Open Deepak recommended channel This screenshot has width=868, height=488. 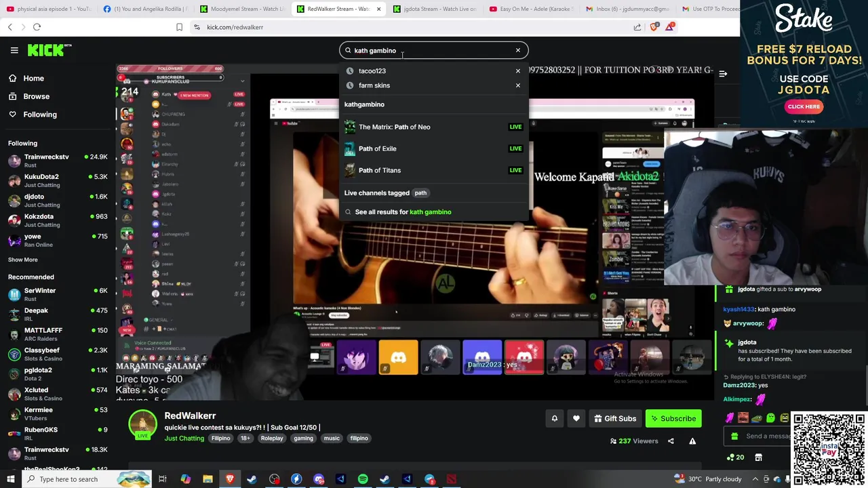click(58, 314)
